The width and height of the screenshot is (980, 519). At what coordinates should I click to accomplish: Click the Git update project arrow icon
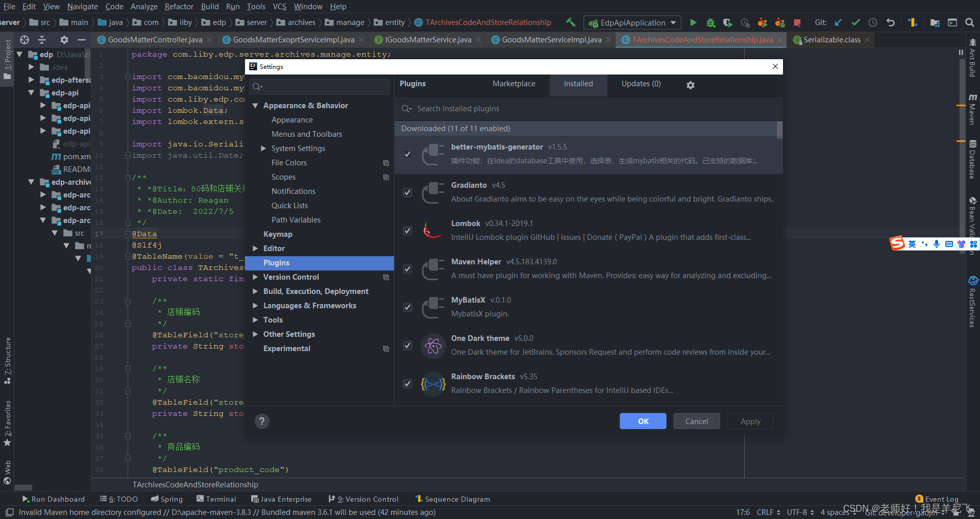point(838,22)
